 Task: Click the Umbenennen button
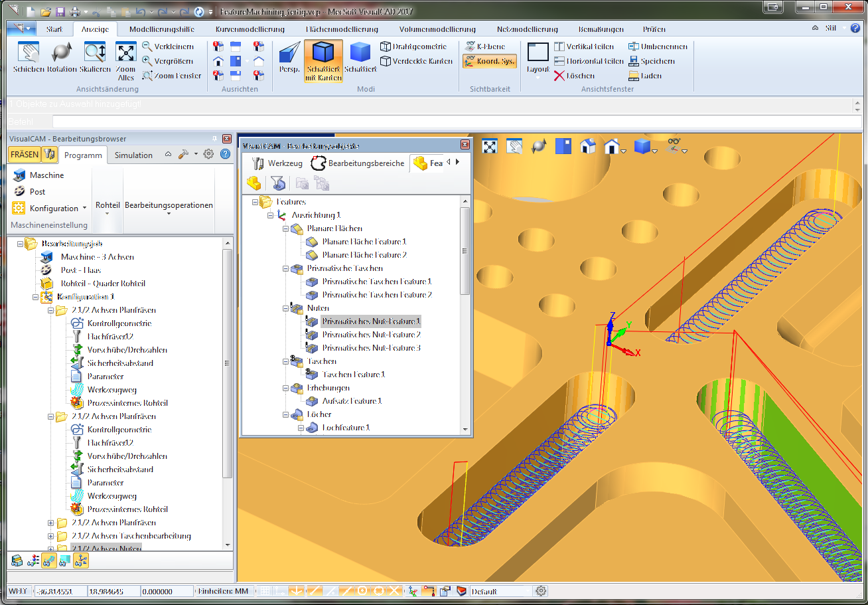pyautogui.click(x=658, y=46)
